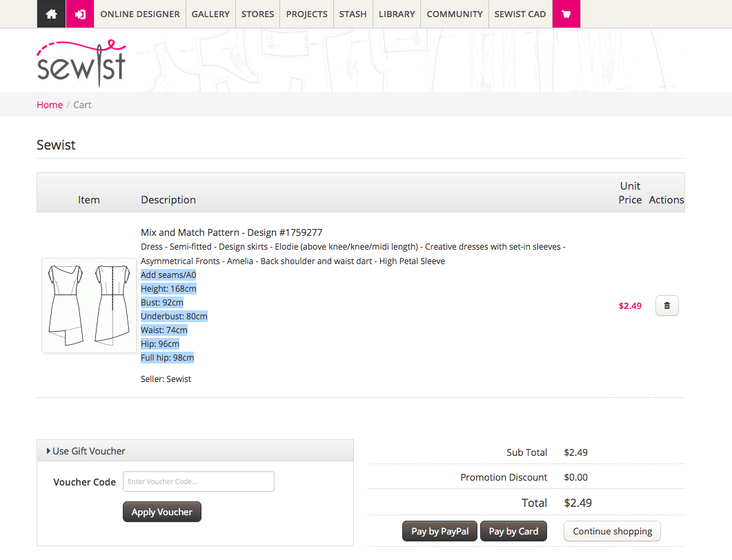Delete the item with trash icon

pos(666,306)
